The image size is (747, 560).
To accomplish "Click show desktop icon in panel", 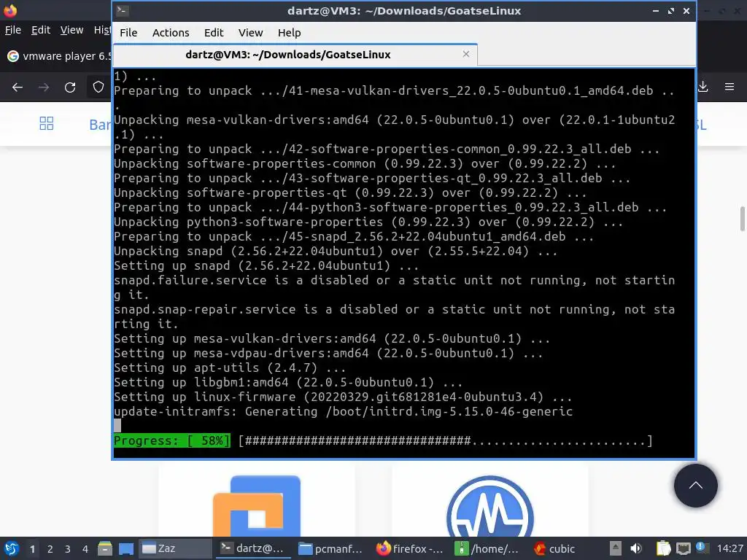I will [x=125, y=548].
